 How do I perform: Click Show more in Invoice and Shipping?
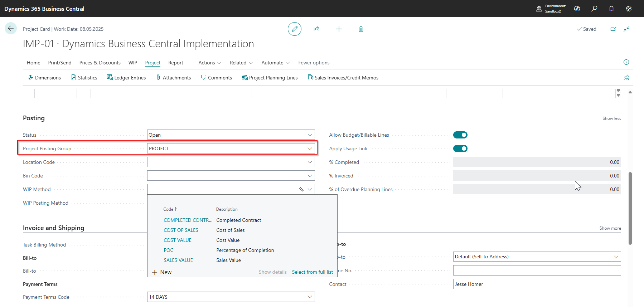click(610, 228)
